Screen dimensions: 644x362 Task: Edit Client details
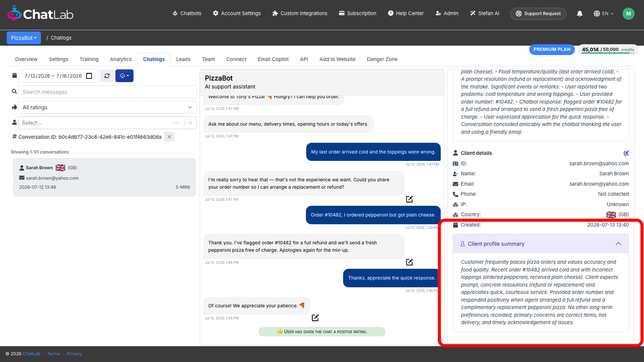(x=626, y=153)
